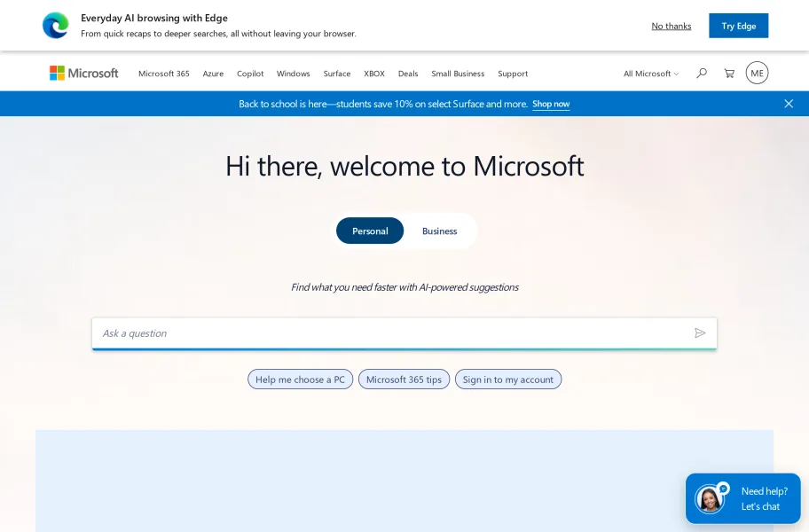Screen dimensions: 809x532
Task: Click the Edge browser logo
Action: pyautogui.click(x=56, y=25)
